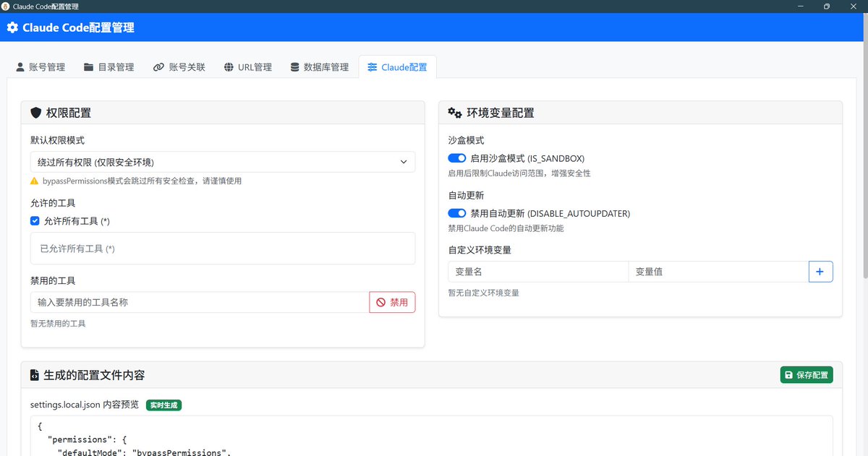Click the file code icon beside 生成的配置文件内容
This screenshot has width=868, height=456.
click(x=34, y=375)
